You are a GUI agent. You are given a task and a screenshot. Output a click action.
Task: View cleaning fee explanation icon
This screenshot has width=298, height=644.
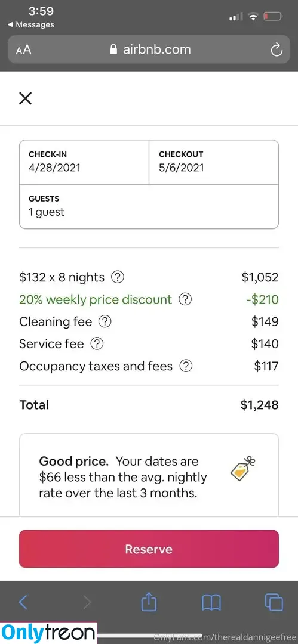105,321
